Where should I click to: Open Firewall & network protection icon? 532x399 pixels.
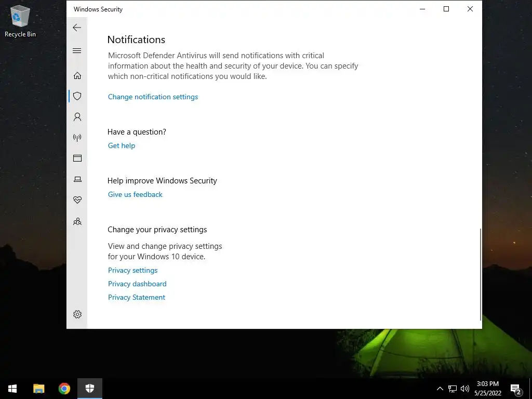77,137
